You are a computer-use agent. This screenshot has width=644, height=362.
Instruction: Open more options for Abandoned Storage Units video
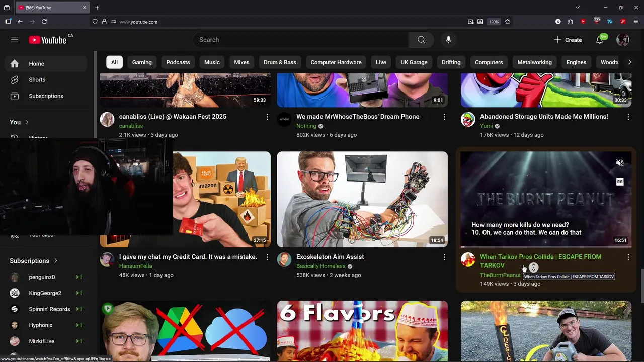(628, 117)
